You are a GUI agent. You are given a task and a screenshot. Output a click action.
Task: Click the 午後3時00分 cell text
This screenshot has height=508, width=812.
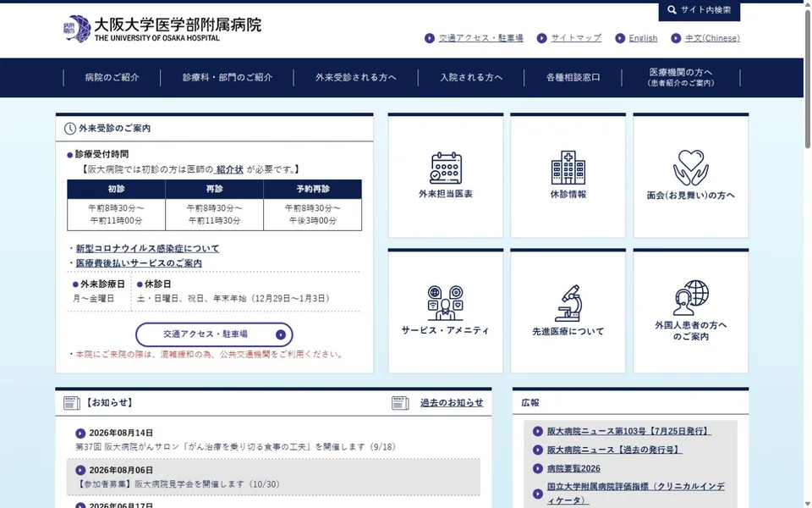coord(313,221)
